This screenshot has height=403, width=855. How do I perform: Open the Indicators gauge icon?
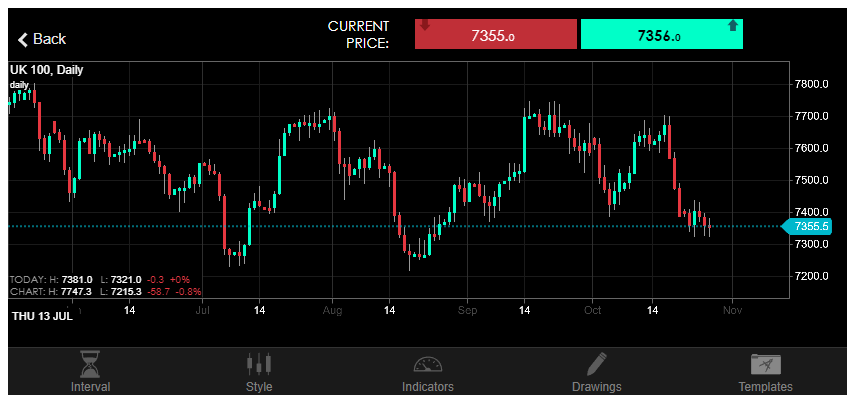point(427,364)
